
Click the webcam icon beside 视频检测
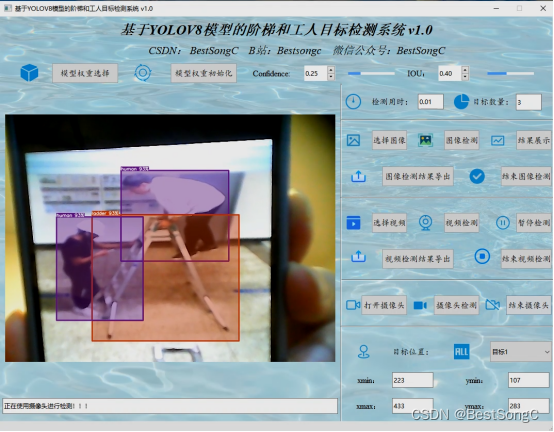425,223
